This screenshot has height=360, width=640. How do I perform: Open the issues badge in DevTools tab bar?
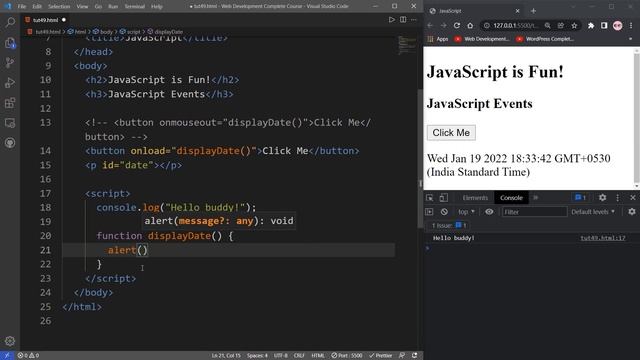click(580, 198)
